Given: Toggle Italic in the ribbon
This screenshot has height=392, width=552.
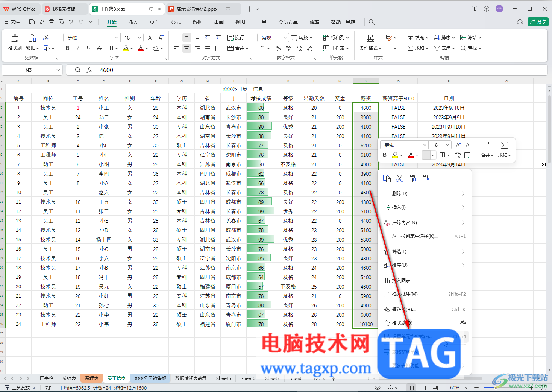Looking at the screenshot, I should click(78, 48).
